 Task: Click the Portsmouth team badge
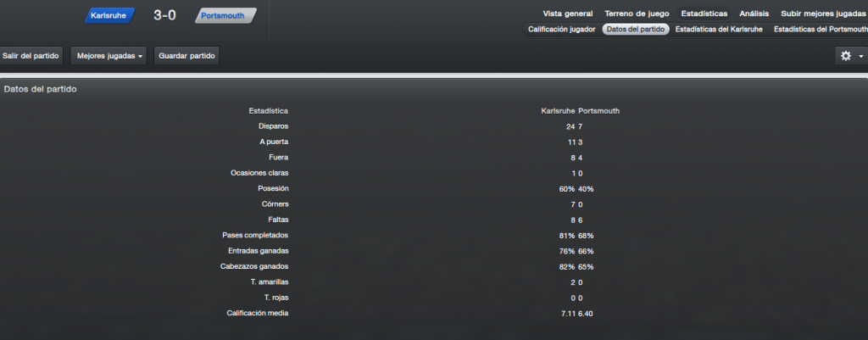[225, 15]
